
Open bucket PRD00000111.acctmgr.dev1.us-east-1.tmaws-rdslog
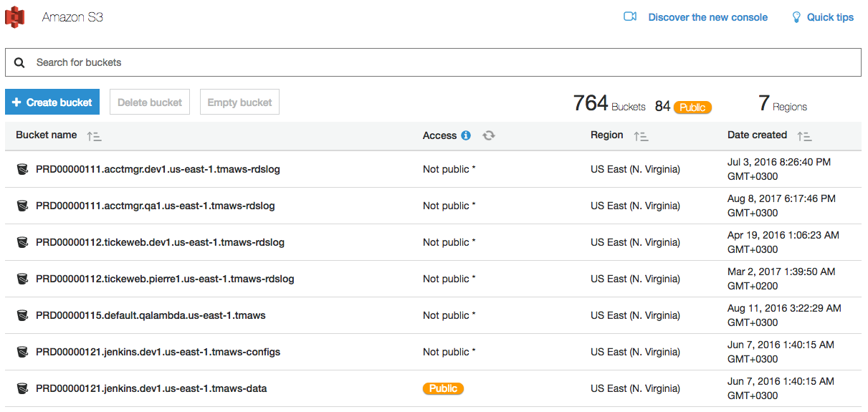pos(158,169)
